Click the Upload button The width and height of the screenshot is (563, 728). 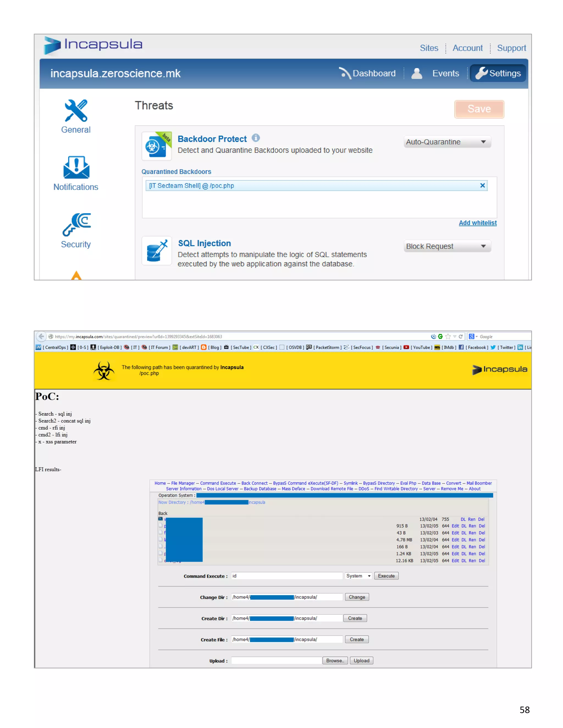(x=361, y=660)
